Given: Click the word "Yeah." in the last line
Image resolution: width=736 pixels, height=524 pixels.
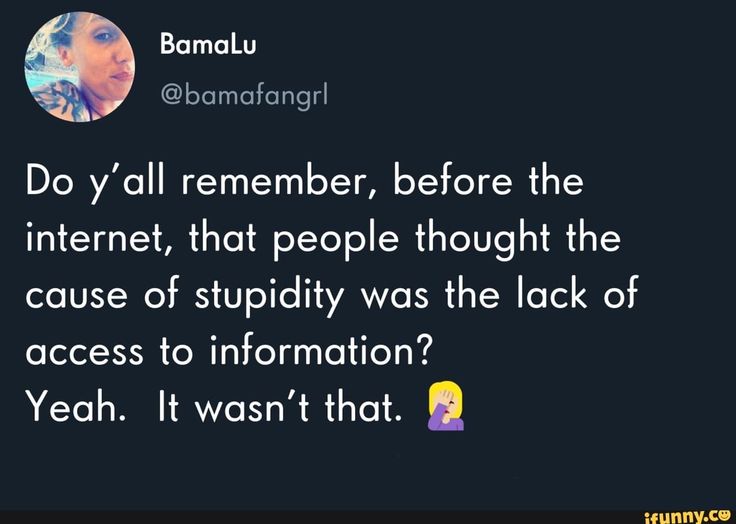Looking at the screenshot, I should (x=67, y=406).
